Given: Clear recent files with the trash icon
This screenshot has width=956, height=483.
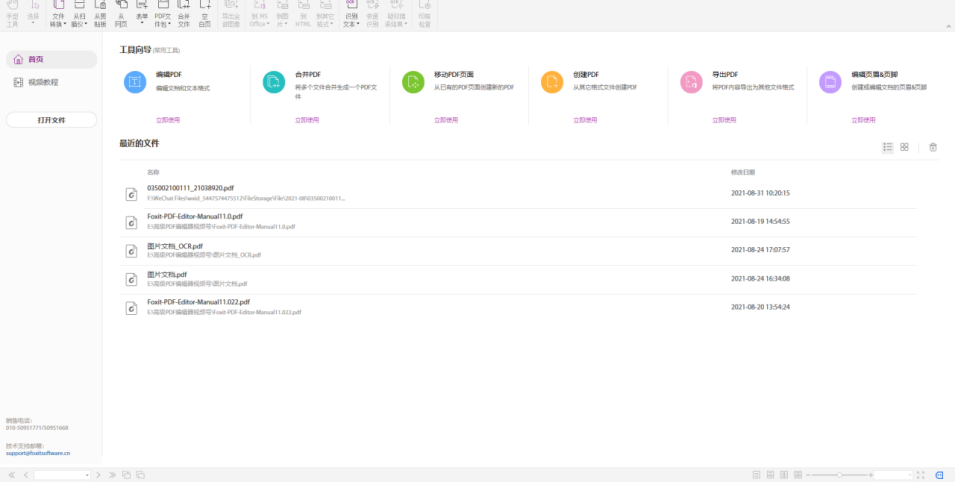Looking at the screenshot, I should pos(933,147).
